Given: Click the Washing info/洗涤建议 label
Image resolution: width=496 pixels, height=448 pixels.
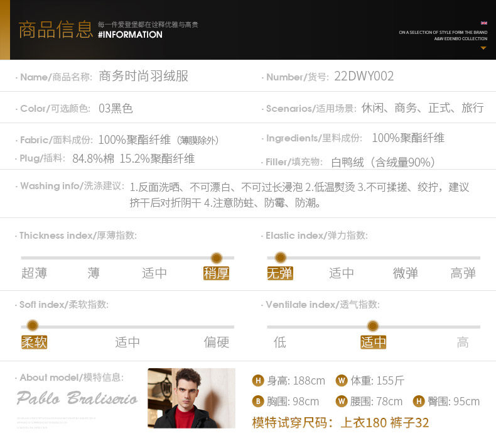Looking at the screenshot, I should coord(72,185).
